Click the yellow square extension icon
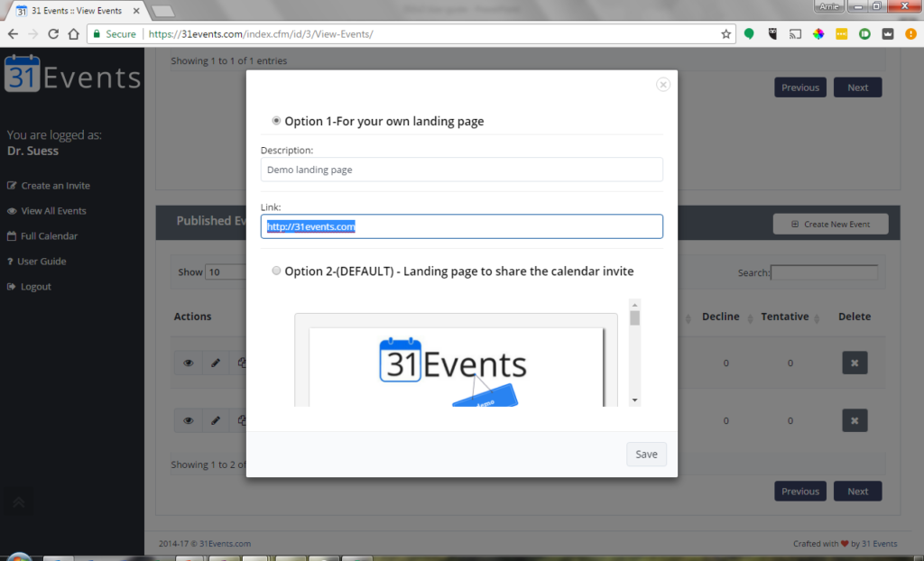This screenshot has height=561, width=924. click(x=842, y=34)
